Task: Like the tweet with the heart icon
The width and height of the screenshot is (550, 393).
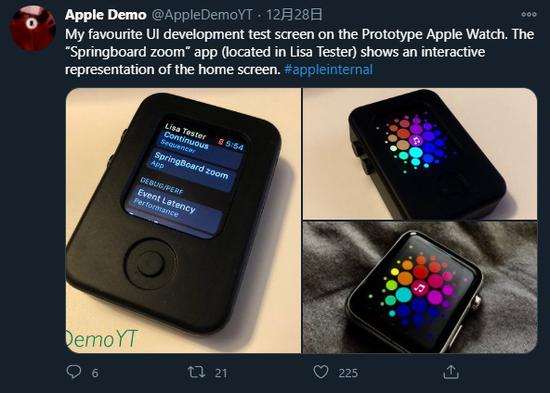Action: pyautogui.click(x=321, y=372)
